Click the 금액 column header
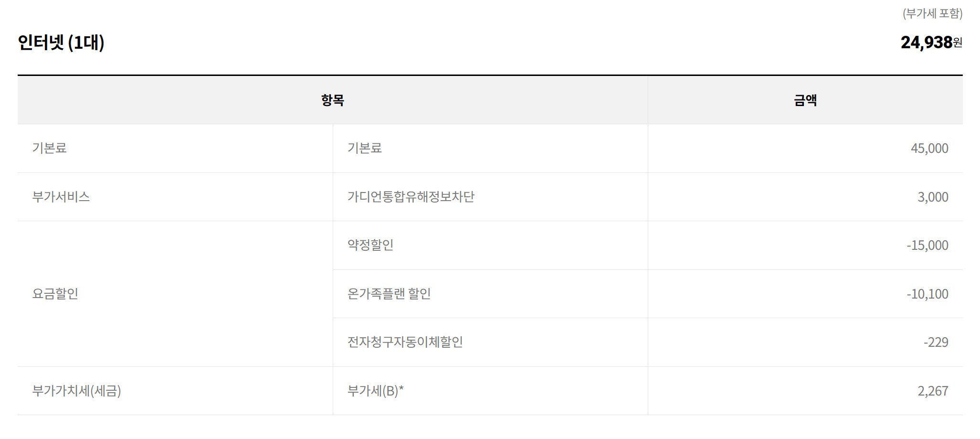The height and width of the screenshot is (439, 980). point(805,100)
